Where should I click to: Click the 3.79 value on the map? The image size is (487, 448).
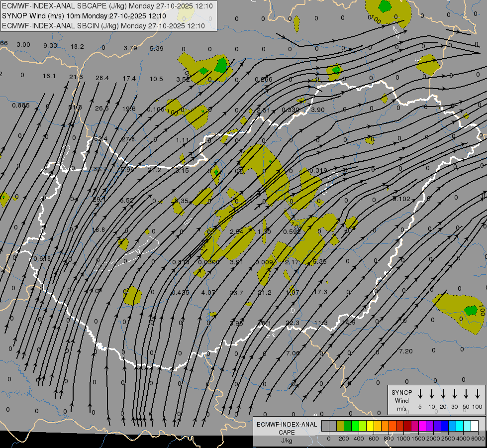coord(130,48)
